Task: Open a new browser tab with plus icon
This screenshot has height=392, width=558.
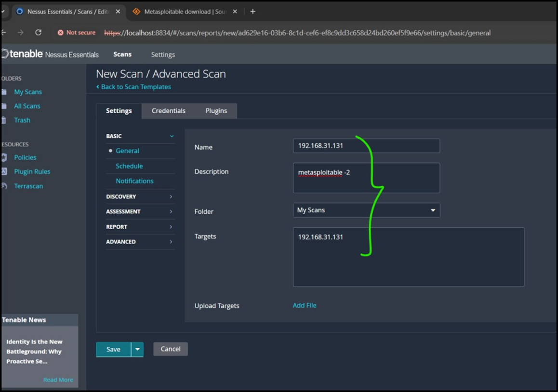Action: pyautogui.click(x=252, y=12)
